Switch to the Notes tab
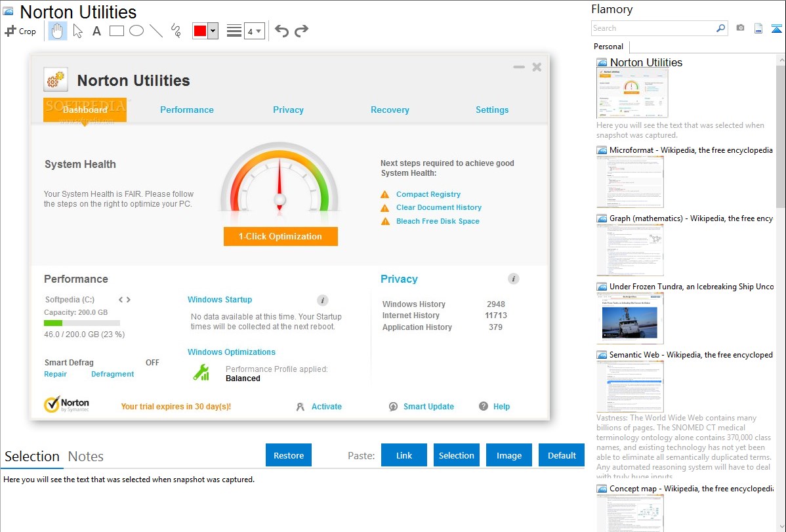Image resolution: width=786 pixels, height=532 pixels. 86,457
